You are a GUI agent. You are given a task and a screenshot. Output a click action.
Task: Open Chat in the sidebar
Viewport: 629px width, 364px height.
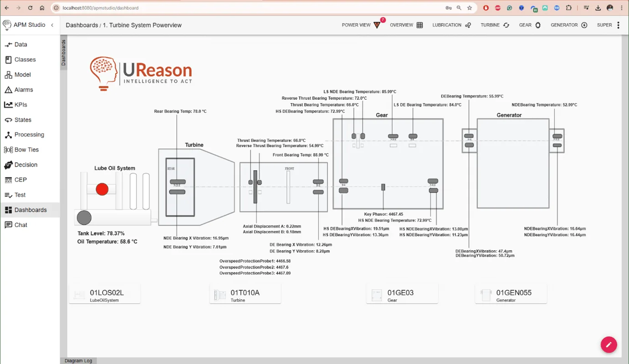[x=30, y=225]
